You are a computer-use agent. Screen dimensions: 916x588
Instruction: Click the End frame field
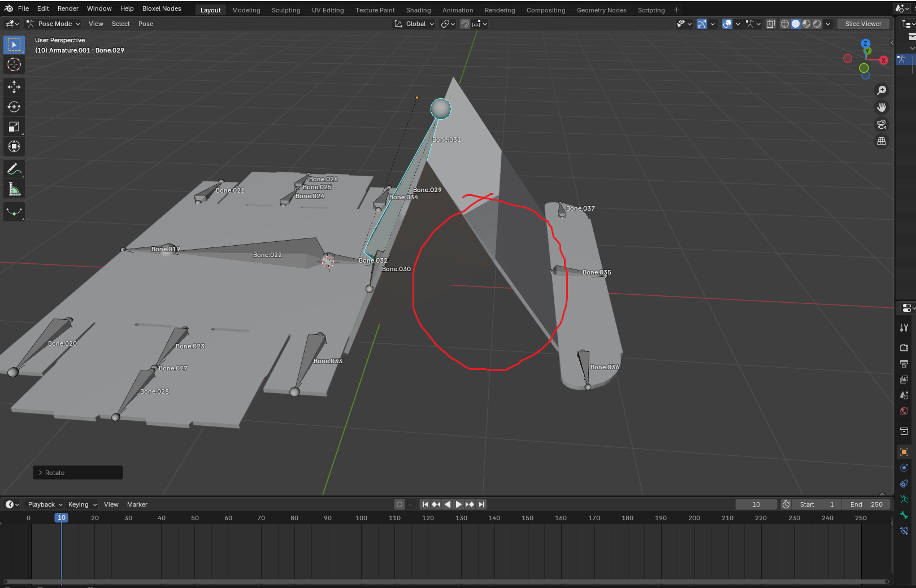[866, 504]
